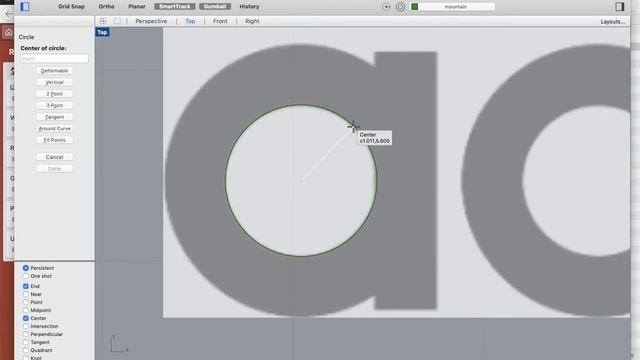This screenshot has width=640, height=360.
Task: Toggle Grid Snap
Action: click(71, 7)
